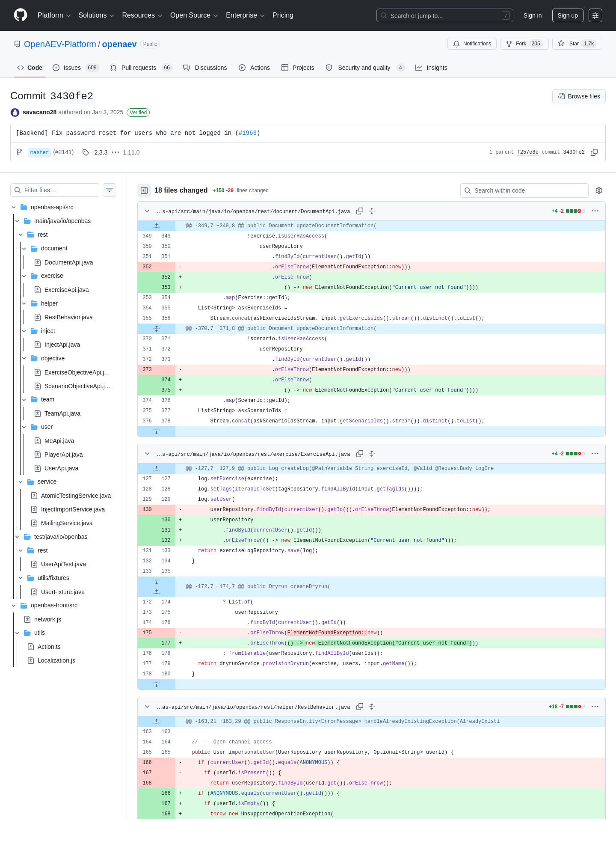The image size is (616, 856).
Task: Expand all lines in ExerciseApi.java
Action: pyautogui.click(x=372, y=454)
